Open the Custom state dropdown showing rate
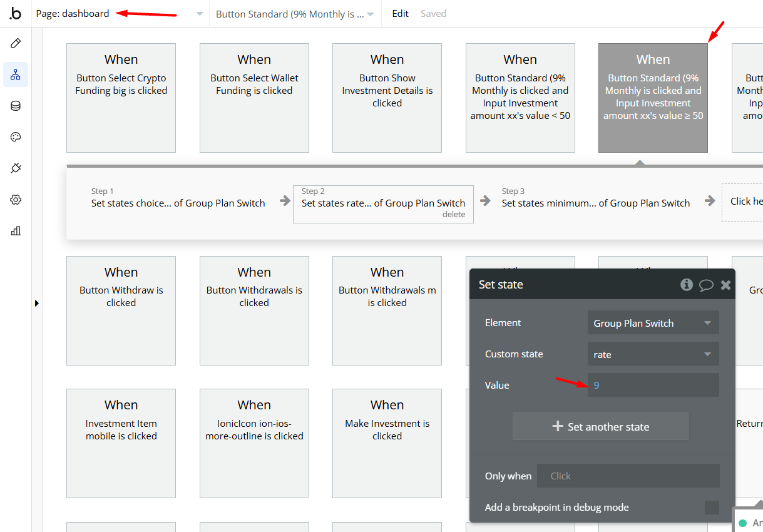This screenshot has width=763, height=532. point(653,354)
